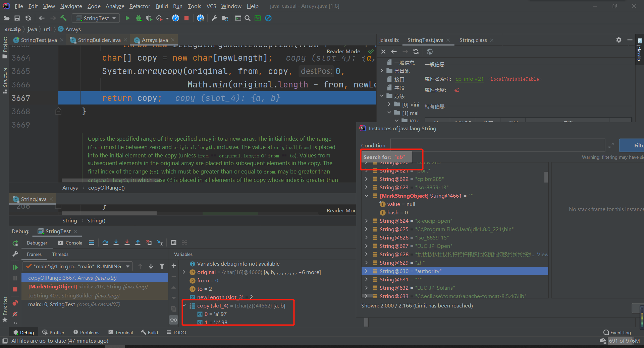
Task: Click Step Into in the debugger toolbar
Action: [x=116, y=242]
